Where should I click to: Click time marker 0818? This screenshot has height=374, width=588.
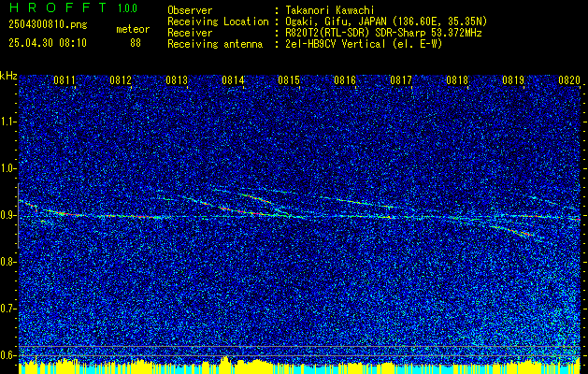point(457,79)
